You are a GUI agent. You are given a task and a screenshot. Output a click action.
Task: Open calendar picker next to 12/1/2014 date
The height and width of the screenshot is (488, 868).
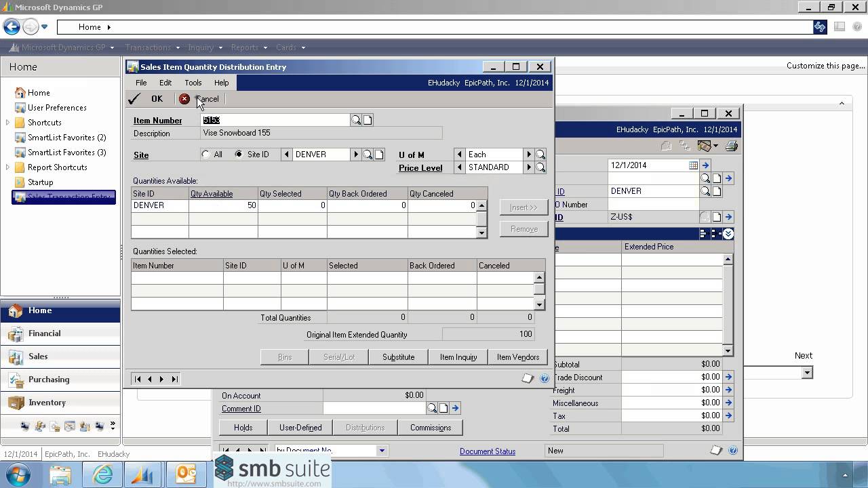693,165
